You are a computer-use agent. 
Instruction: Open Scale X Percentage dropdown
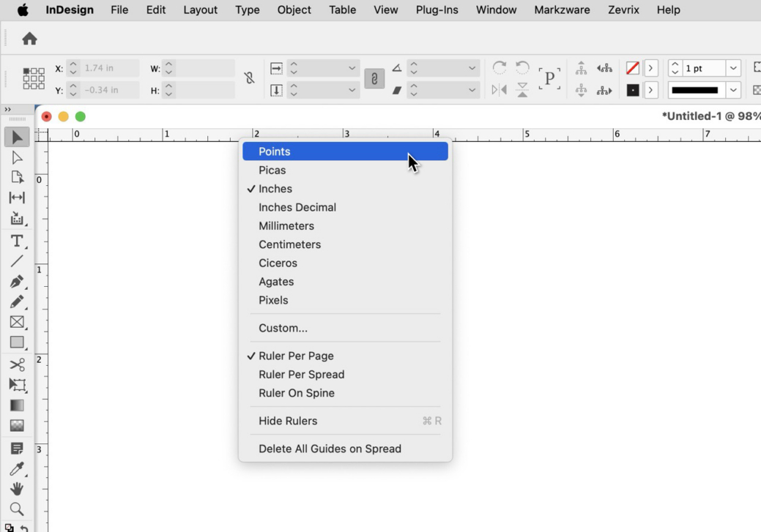click(352, 68)
